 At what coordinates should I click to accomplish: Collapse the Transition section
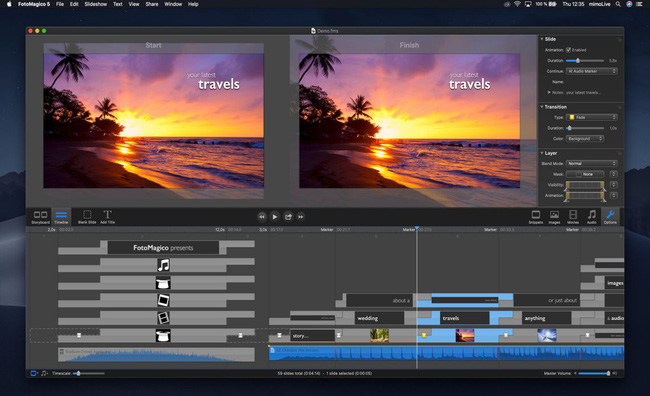(542, 107)
